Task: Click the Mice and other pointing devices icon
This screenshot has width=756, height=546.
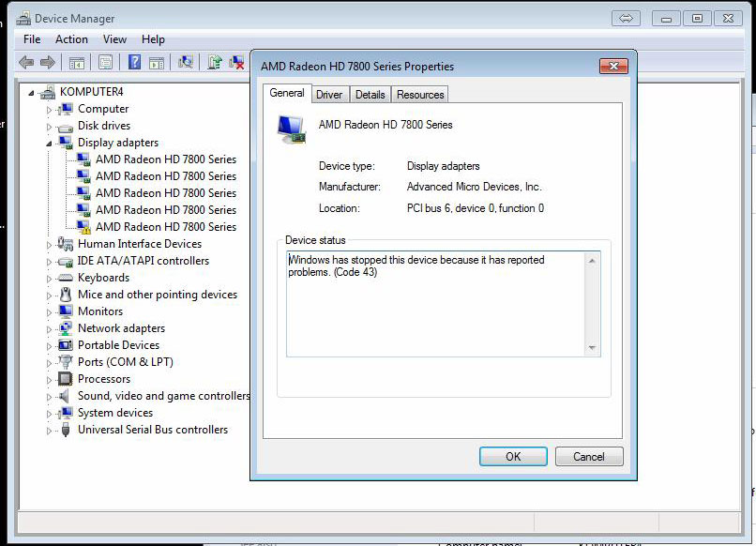Action: tap(66, 295)
